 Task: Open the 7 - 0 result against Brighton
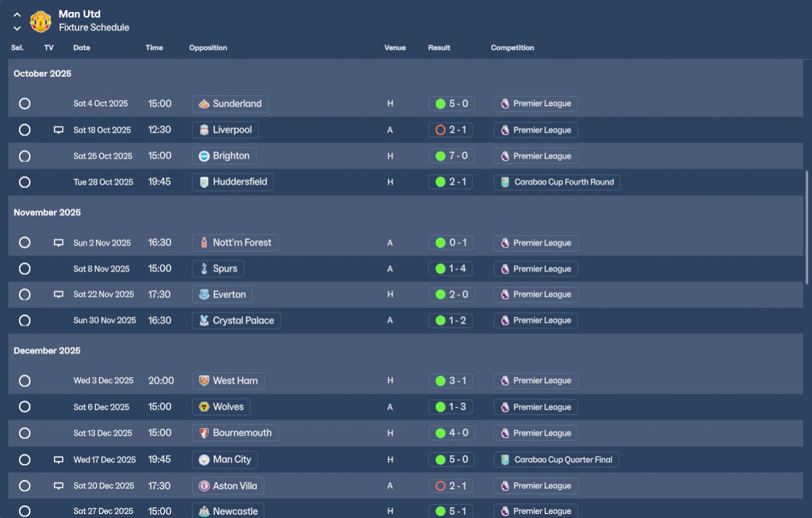coord(451,156)
